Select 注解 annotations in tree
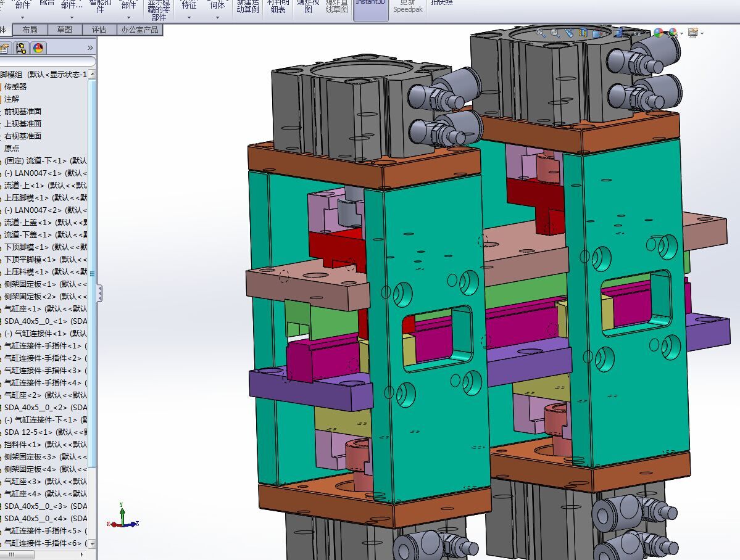Image resolution: width=740 pixels, height=560 pixels. click(12, 99)
